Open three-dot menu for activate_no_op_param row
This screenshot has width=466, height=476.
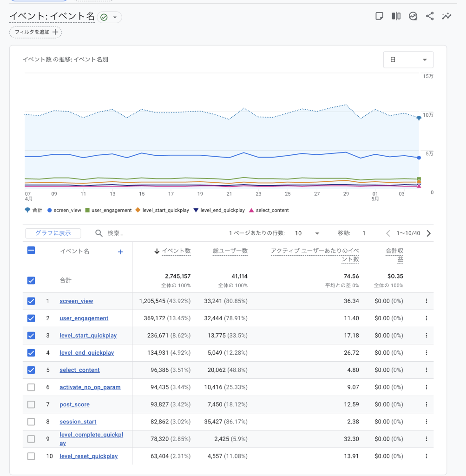(x=426, y=387)
